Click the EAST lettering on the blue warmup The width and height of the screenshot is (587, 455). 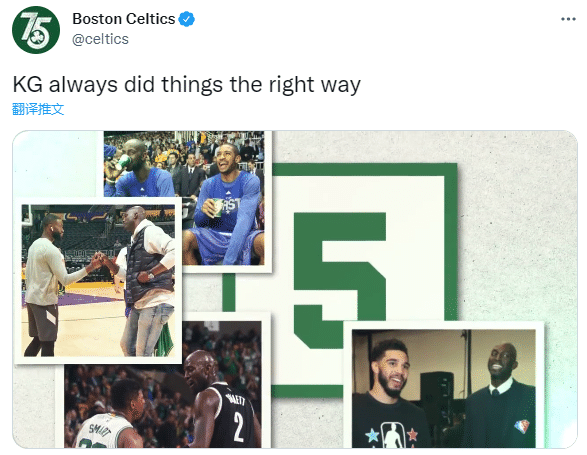(231, 206)
